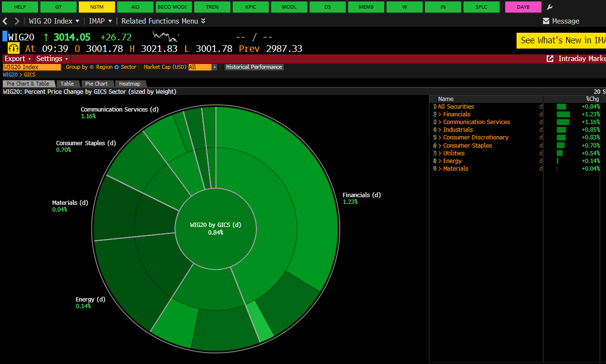Select the Sector group-by radio button
Viewport: 606px width, 364px height.
pyautogui.click(x=117, y=67)
